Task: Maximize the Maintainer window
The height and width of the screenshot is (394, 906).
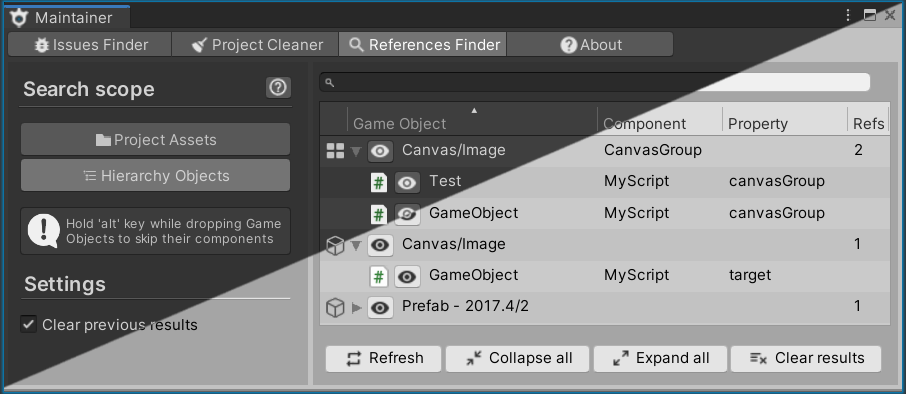Action: pyautogui.click(x=870, y=16)
